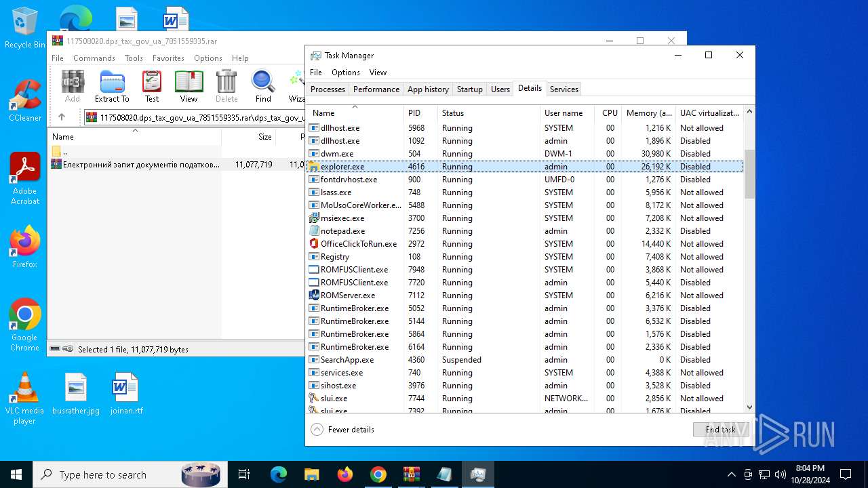Open WinRAR Help menu

tap(240, 58)
